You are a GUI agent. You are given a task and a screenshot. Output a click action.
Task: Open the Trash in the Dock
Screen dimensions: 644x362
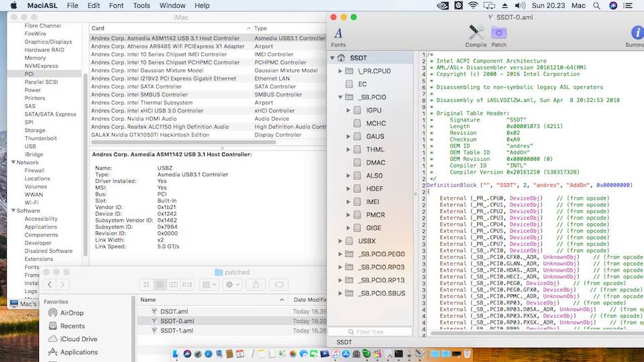[x=467, y=354]
